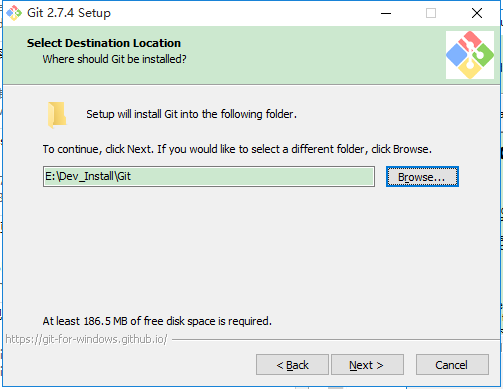
Task: Click the Git icon in title bar
Action: [x=14, y=13]
